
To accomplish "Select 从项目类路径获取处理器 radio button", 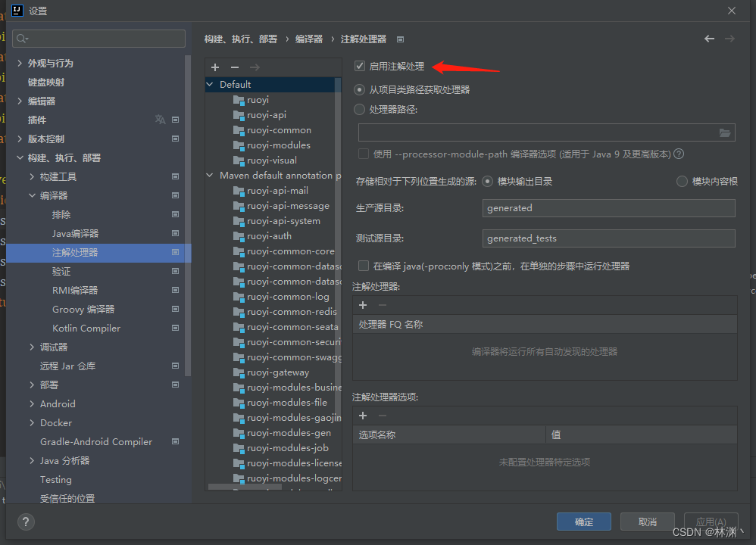I will pyautogui.click(x=359, y=89).
